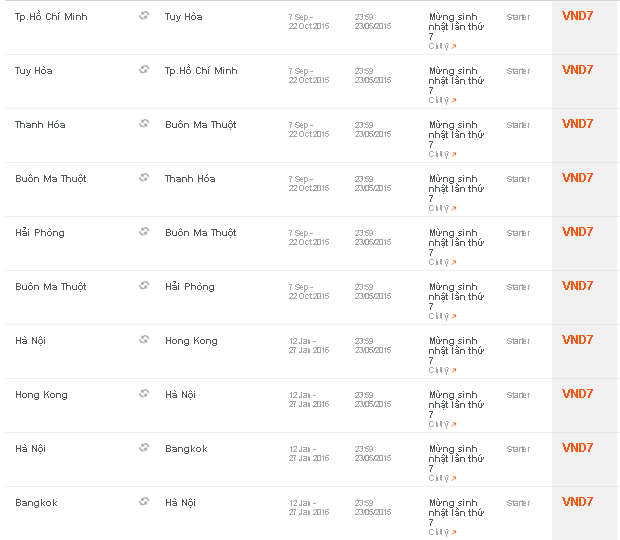Click route icon in Hải Phòng to Buôn Ma Thuột row
This screenshot has height=540, width=620.
pyautogui.click(x=144, y=232)
